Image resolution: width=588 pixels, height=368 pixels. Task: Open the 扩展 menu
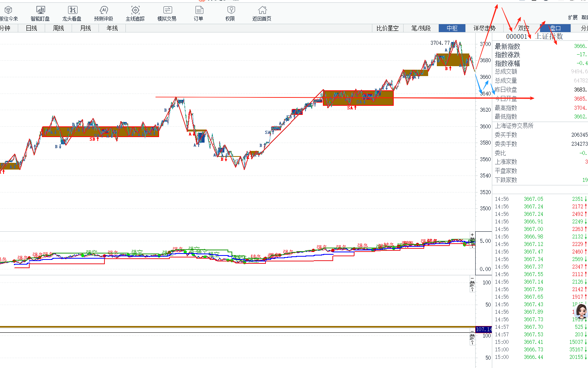573,17
